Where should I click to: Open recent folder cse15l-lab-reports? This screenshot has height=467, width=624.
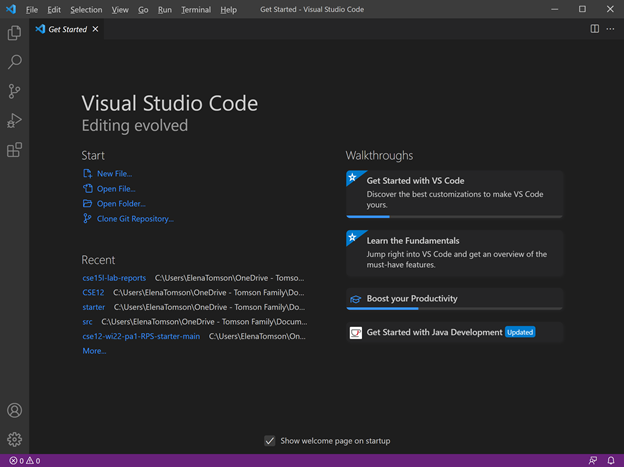[114, 278]
